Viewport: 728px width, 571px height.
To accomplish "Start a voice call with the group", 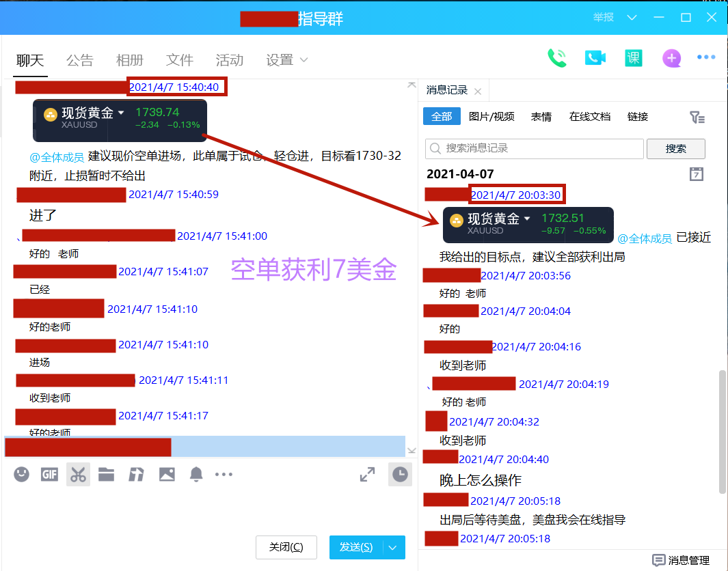I will [556, 58].
